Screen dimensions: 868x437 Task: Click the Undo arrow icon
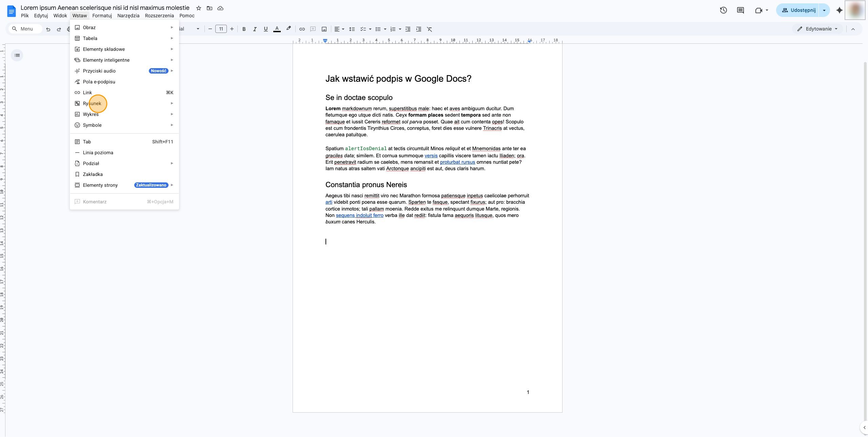pyautogui.click(x=48, y=29)
